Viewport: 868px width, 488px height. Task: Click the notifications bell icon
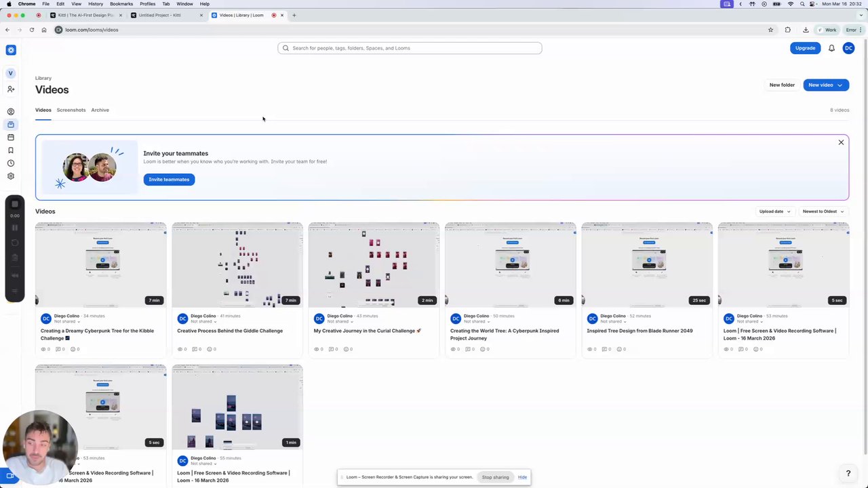[x=831, y=48]
